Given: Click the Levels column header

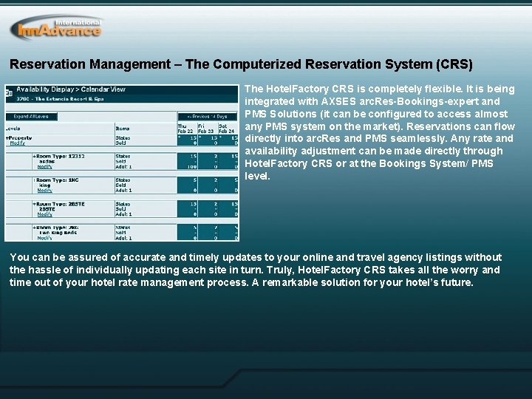Looking at the screenshot, I should (x=13, y=129).
